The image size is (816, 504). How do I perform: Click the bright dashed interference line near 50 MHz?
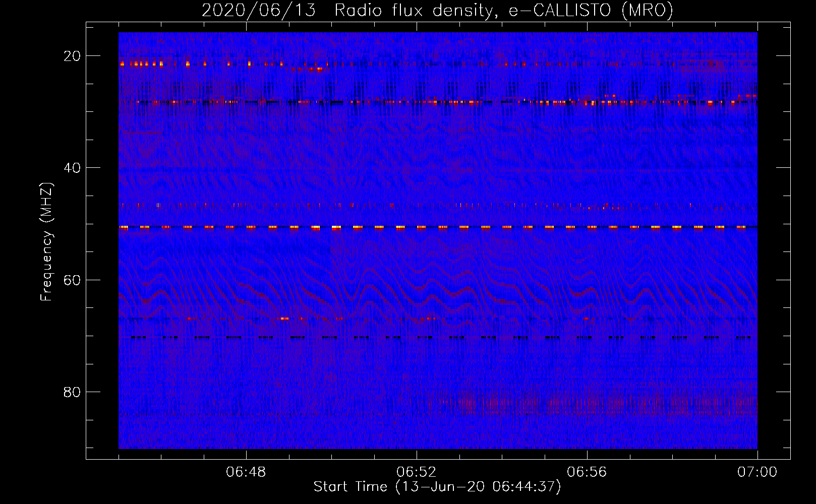pyautogui.click(x=438, y=227)
